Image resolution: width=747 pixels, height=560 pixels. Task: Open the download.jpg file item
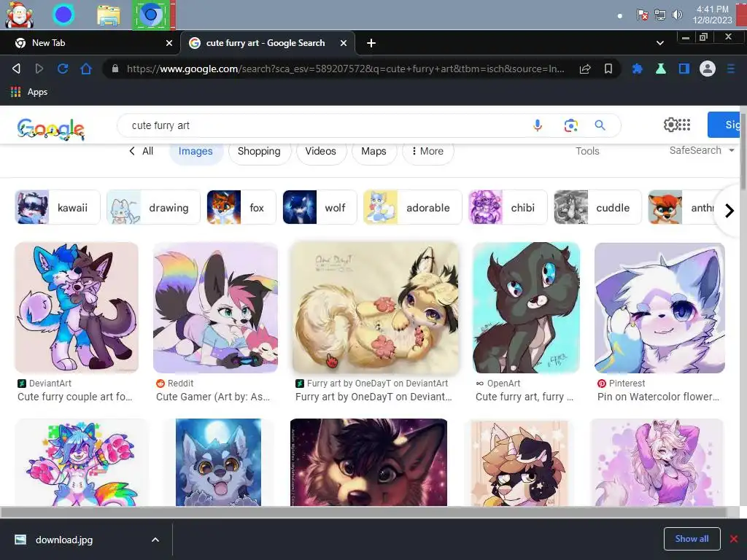pyautogui.click(x=64, y=540)
